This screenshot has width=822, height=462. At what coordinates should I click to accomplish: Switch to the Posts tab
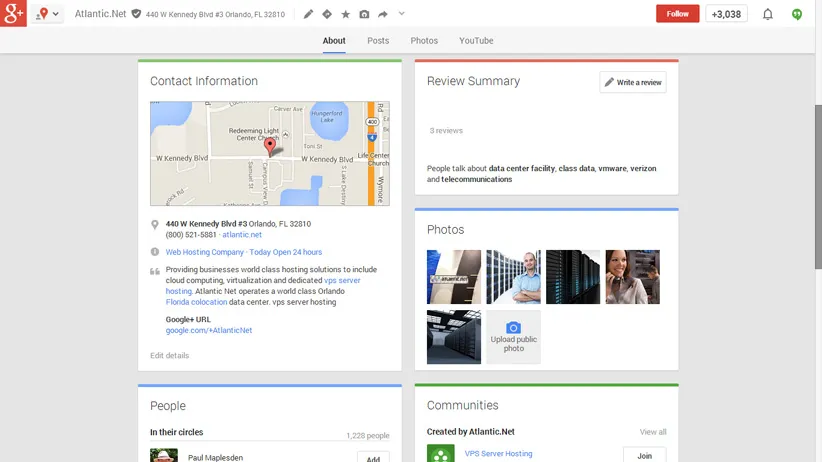[x=378, y=41]
